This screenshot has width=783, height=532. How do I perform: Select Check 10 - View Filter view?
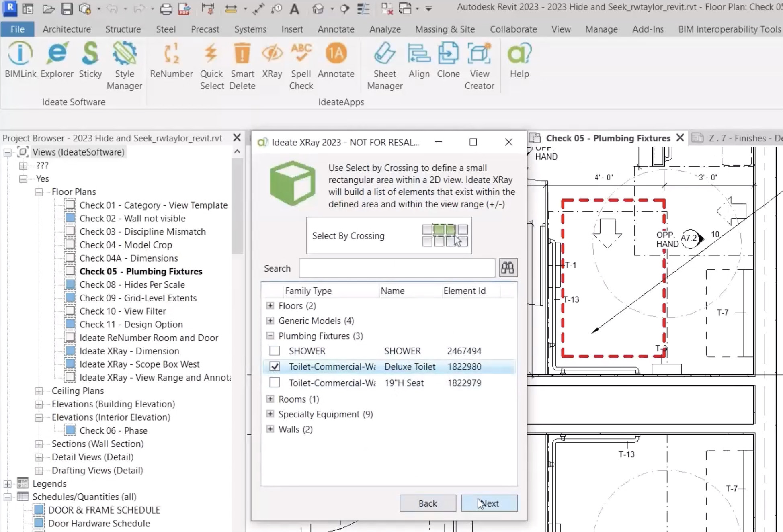pyautogui.click(x=123, y=311)
